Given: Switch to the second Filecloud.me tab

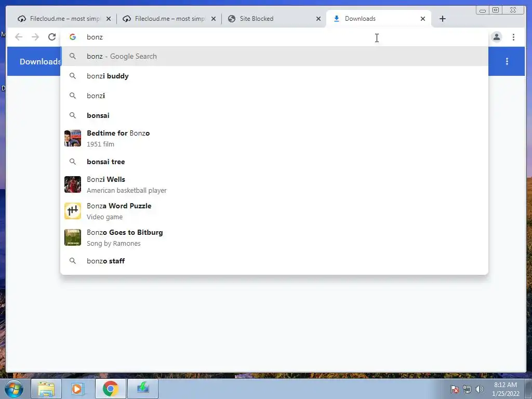Looking at the screenshot, I should (169, 19).
